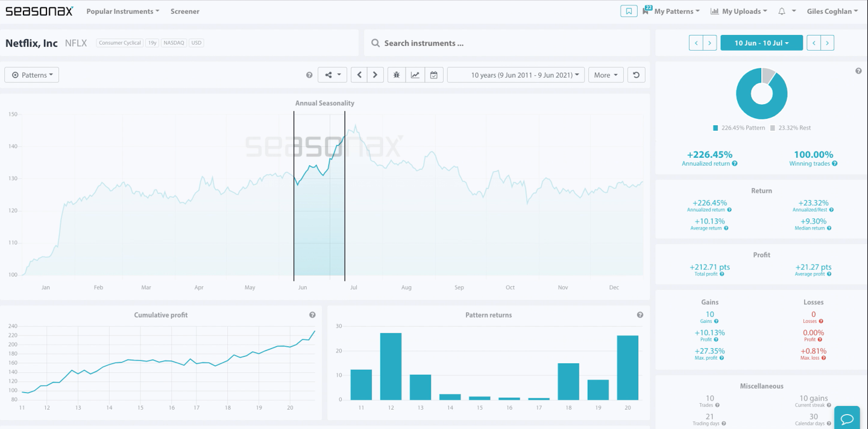The height and width of the screenshot is (429, 868).
Task: Click the help icon on the donut panel
Action: pos(858,71)
